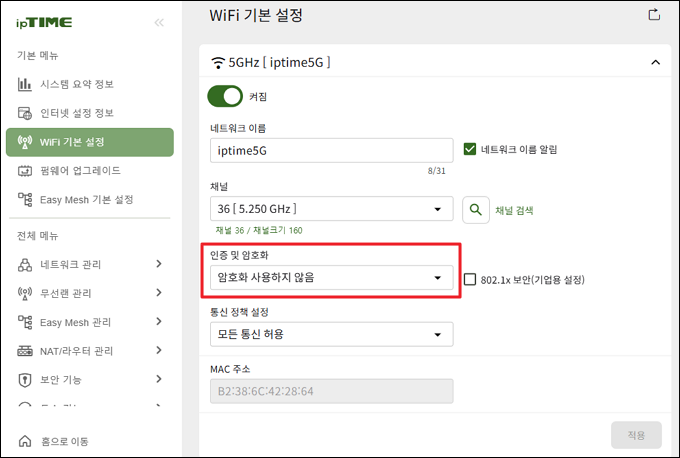Collapse the sidebar with the double-chevron icon
Screen dimensions: 680x458
(159, 23)
